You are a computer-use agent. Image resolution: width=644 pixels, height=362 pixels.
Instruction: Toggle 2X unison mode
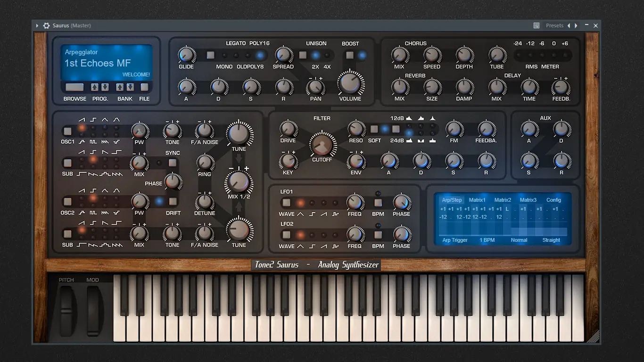[x=315, y=55]
